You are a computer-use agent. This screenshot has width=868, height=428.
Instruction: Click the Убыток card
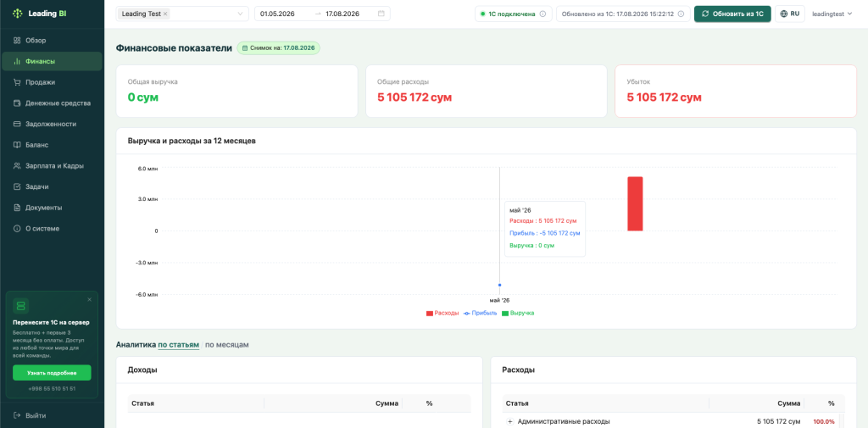click(736, 91)
